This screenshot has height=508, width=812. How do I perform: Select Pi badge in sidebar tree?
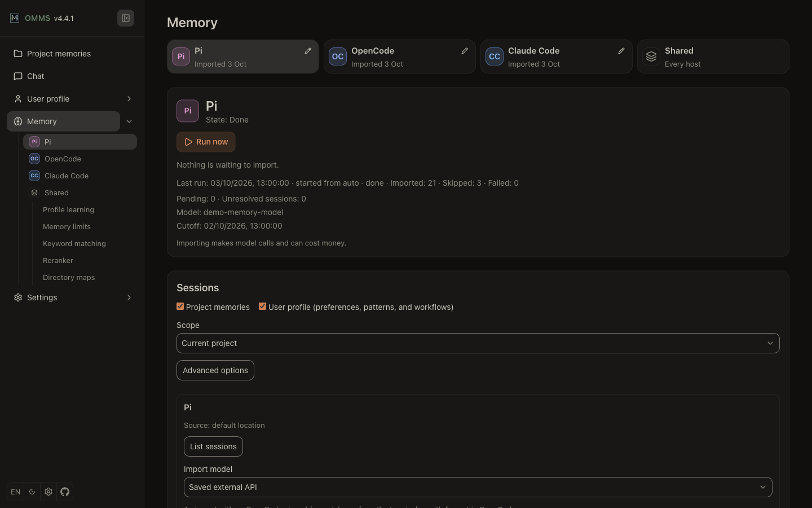(34, 142)
